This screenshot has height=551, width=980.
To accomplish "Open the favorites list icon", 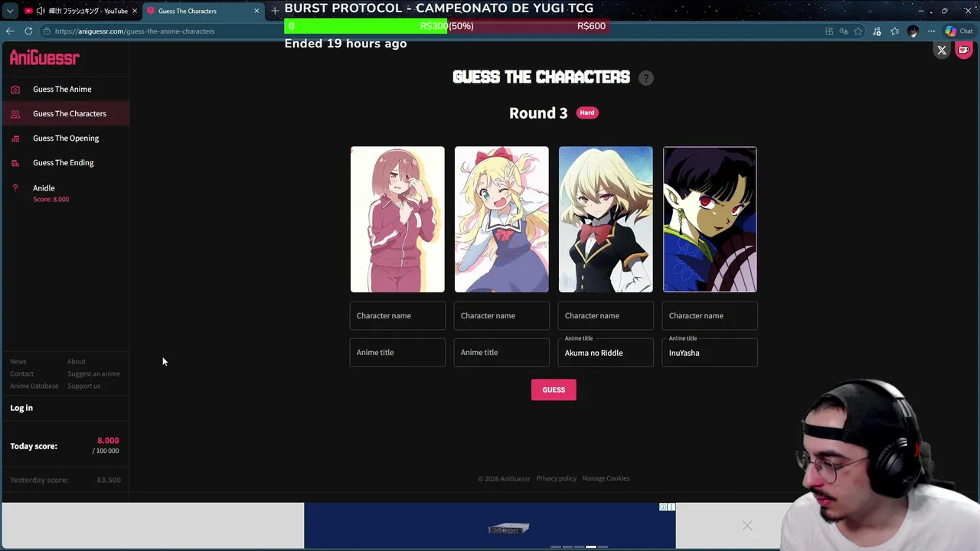I will pos(894,31).
